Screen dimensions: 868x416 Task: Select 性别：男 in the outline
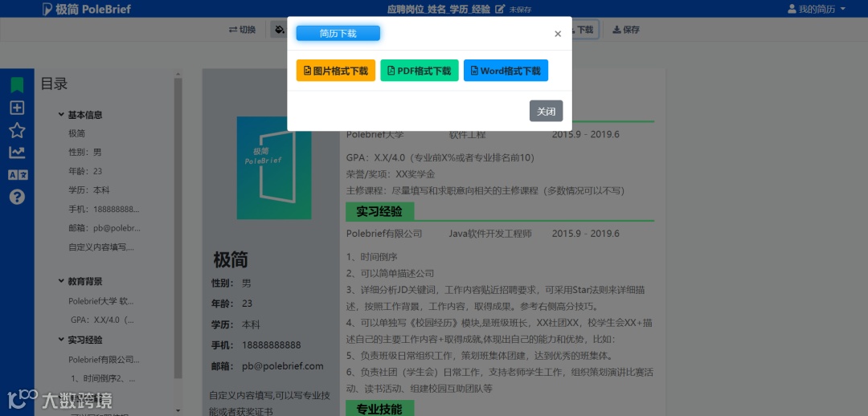tap(85, 152)
